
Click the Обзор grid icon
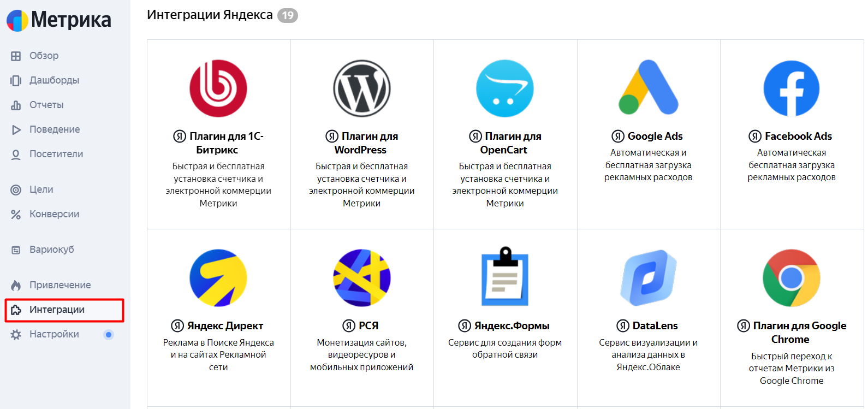tap(16, 56)
